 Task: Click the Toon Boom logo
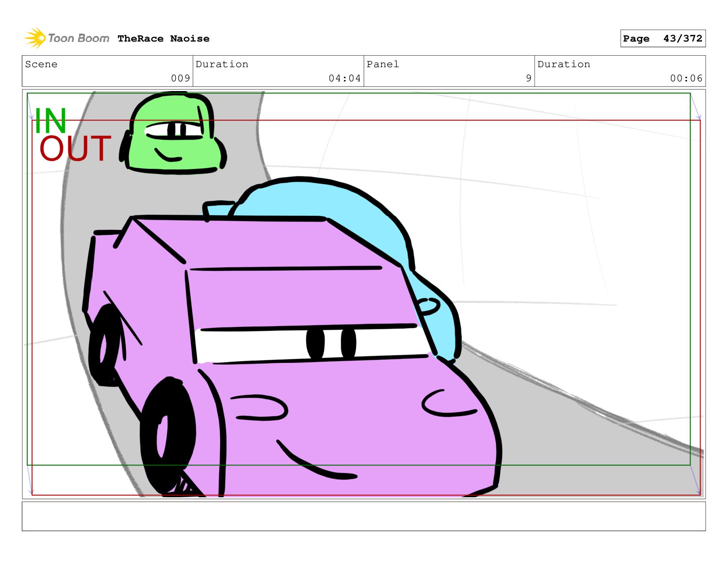tap(67, 38)
